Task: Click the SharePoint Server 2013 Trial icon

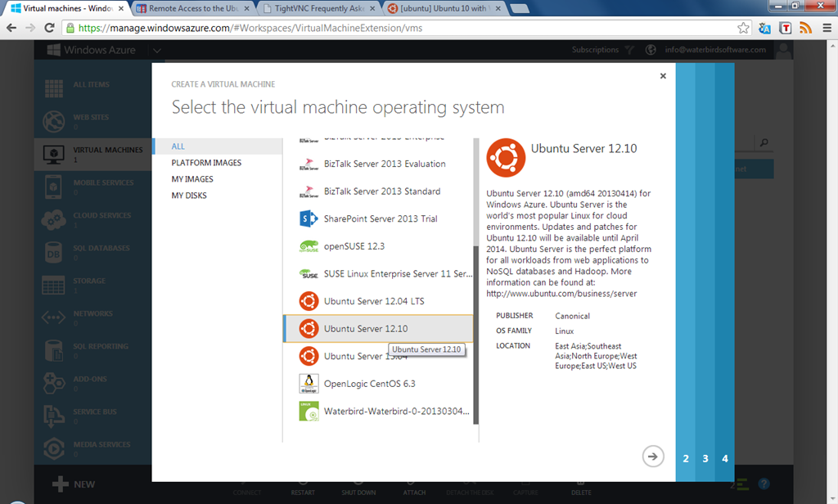Action: click(x=309, y=218)
